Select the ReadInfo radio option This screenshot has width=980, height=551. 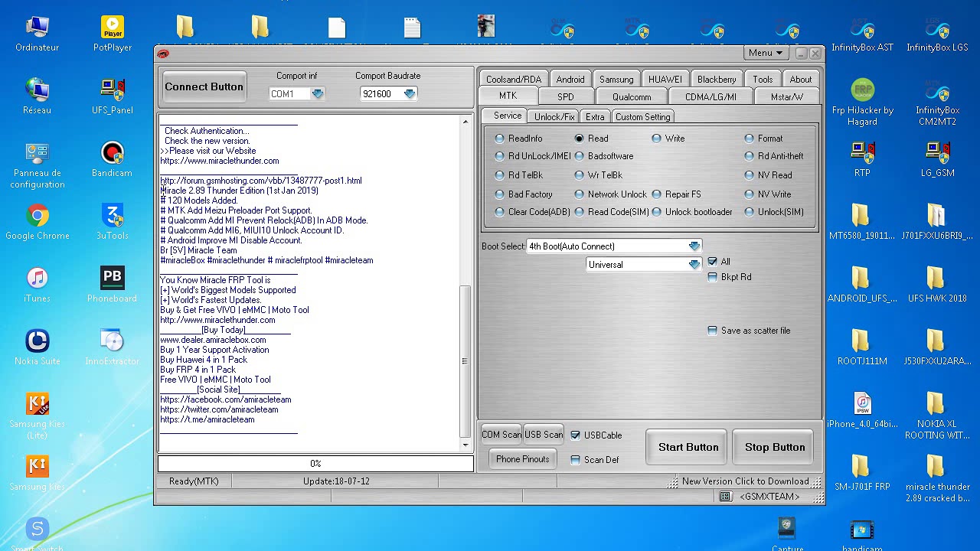[520, 139]
